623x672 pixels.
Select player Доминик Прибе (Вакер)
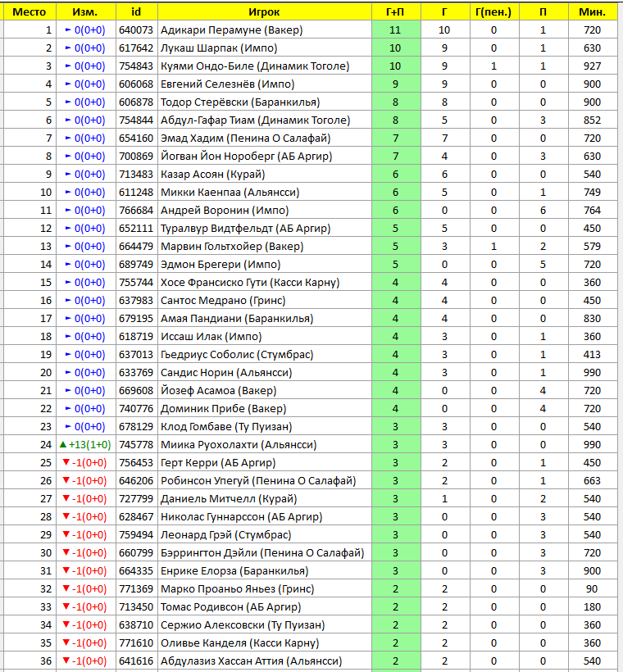223,408
